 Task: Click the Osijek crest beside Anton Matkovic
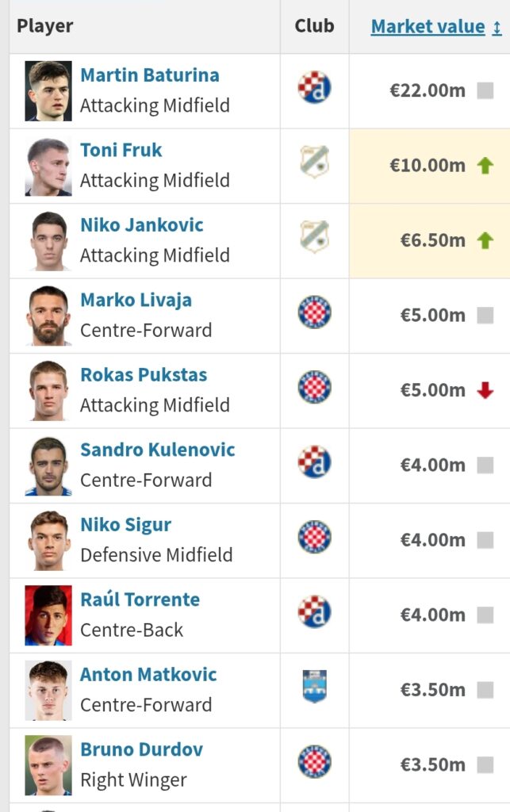click(x=314, y=687)
